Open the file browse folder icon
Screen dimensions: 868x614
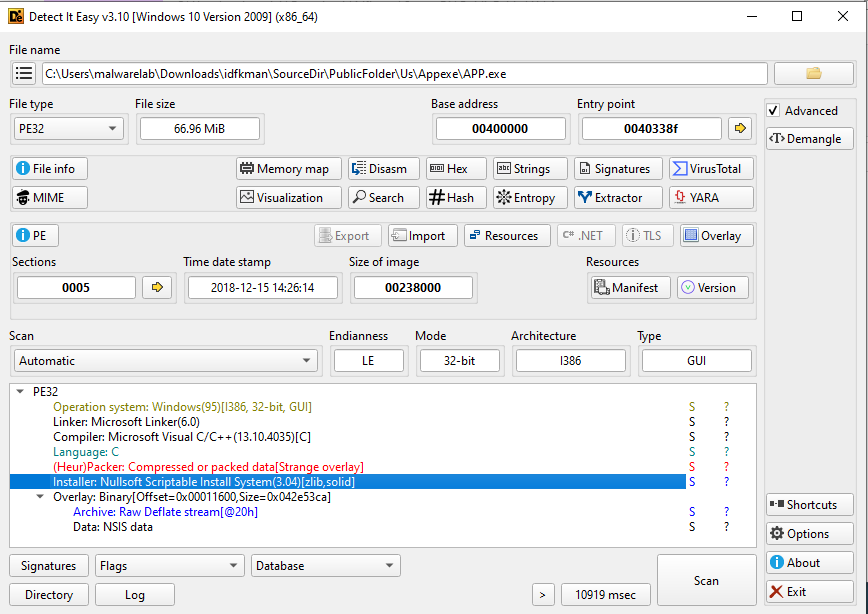click(x=813, y=74)
